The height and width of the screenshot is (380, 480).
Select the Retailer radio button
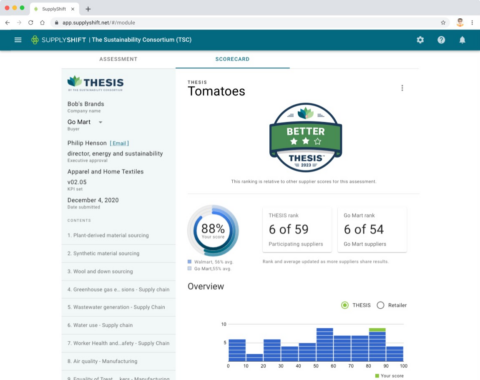(380, 305)
